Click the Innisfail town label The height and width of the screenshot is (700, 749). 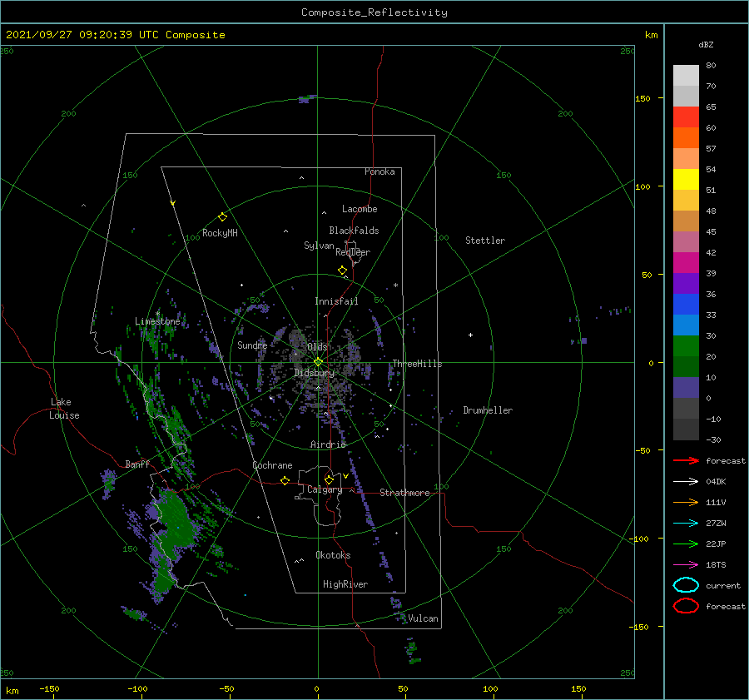[336, 301]
